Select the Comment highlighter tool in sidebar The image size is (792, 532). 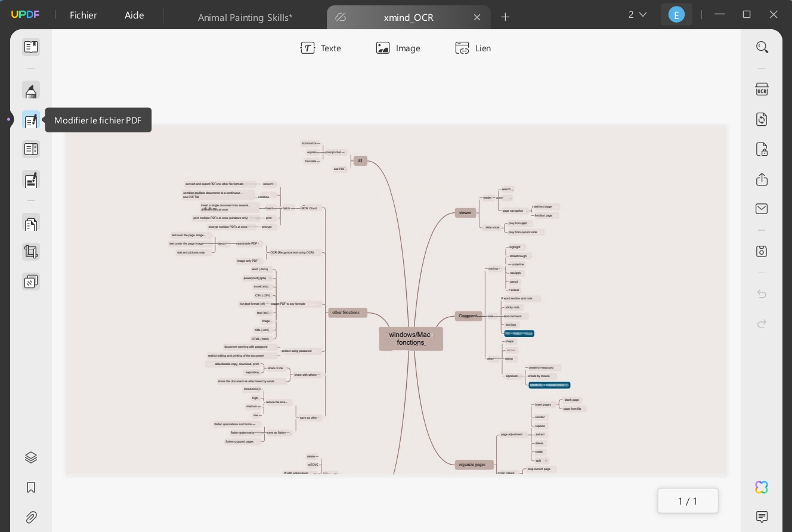pos(31,91)
